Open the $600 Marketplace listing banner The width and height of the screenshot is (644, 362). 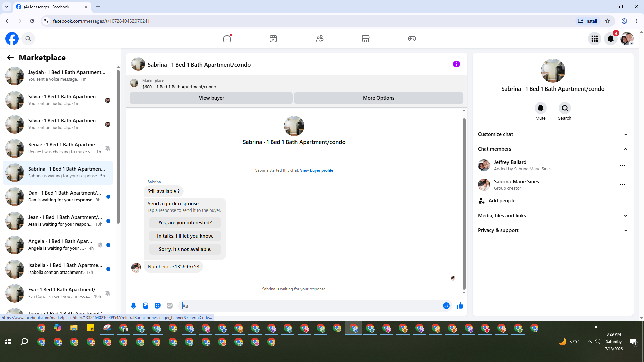point(297,83)
